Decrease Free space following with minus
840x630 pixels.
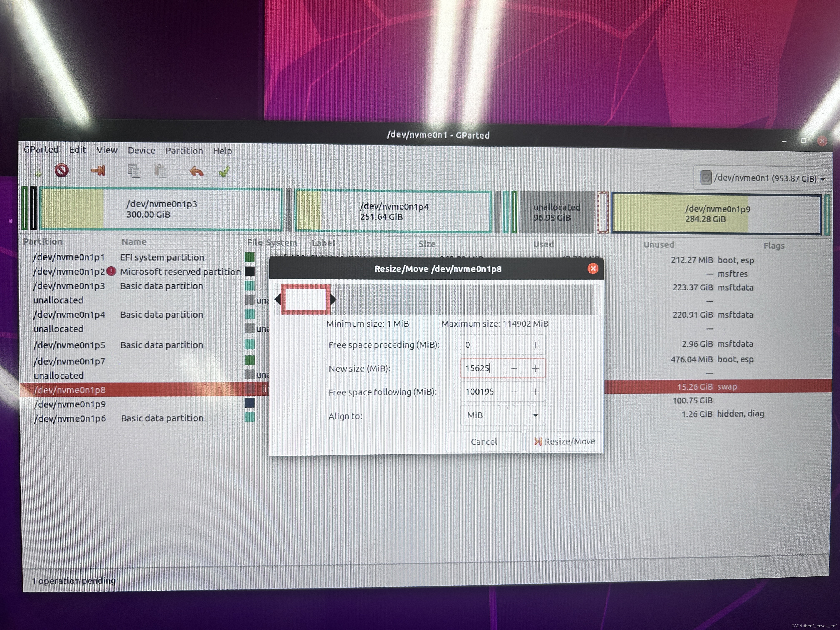[x=514, y=392]
